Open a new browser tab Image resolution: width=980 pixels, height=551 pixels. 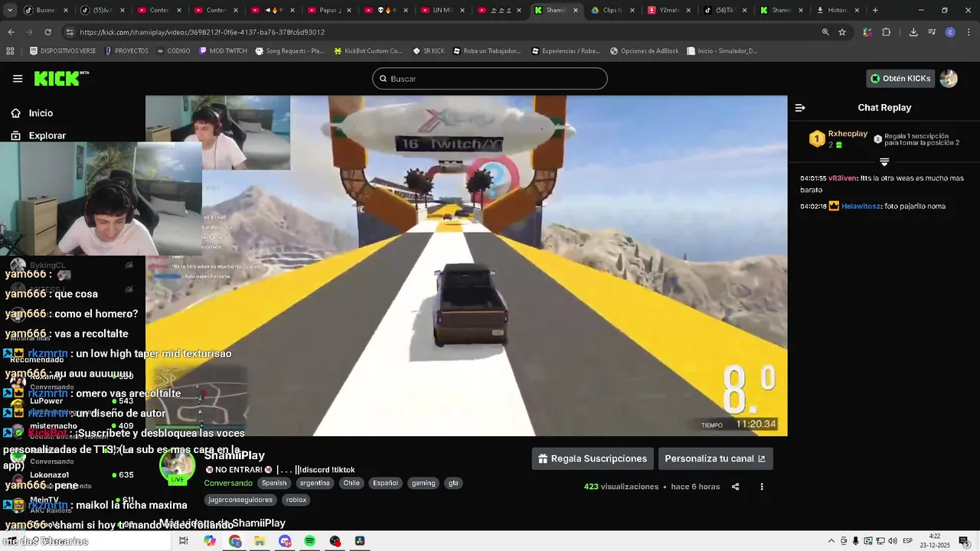point(875,10)
